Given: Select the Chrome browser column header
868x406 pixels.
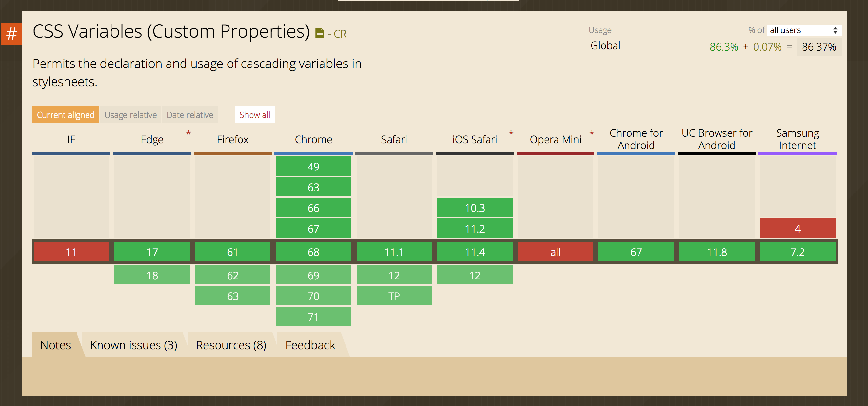Looking at the screenshot, I should (313, 139).
